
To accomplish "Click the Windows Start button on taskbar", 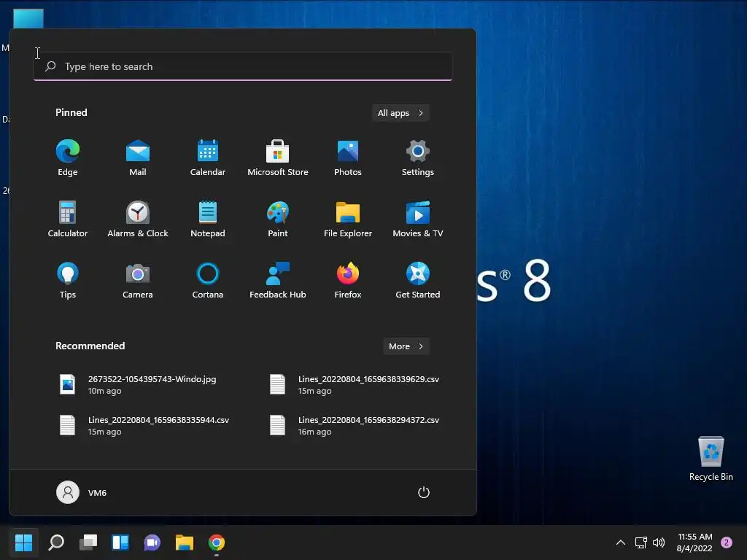I will [x=23, y=542].
